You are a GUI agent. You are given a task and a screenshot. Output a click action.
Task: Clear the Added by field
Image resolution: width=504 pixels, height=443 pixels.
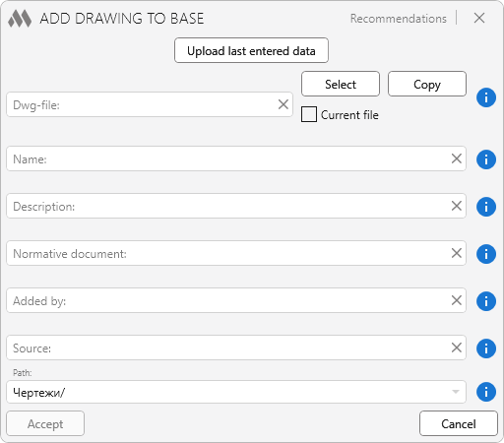tap(457, 300)
